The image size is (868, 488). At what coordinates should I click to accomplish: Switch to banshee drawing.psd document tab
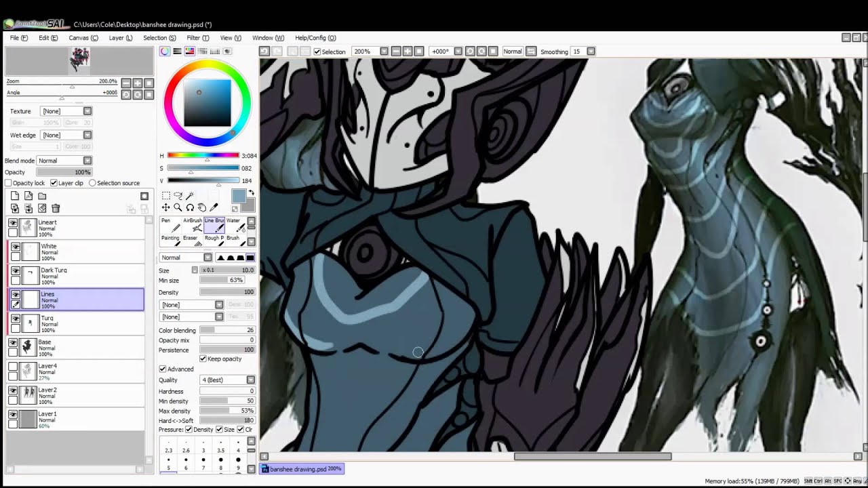302,469
